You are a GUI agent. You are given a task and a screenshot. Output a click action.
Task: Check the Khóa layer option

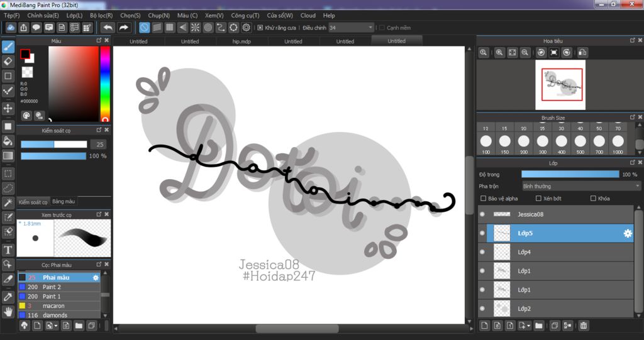pos(593,199)
